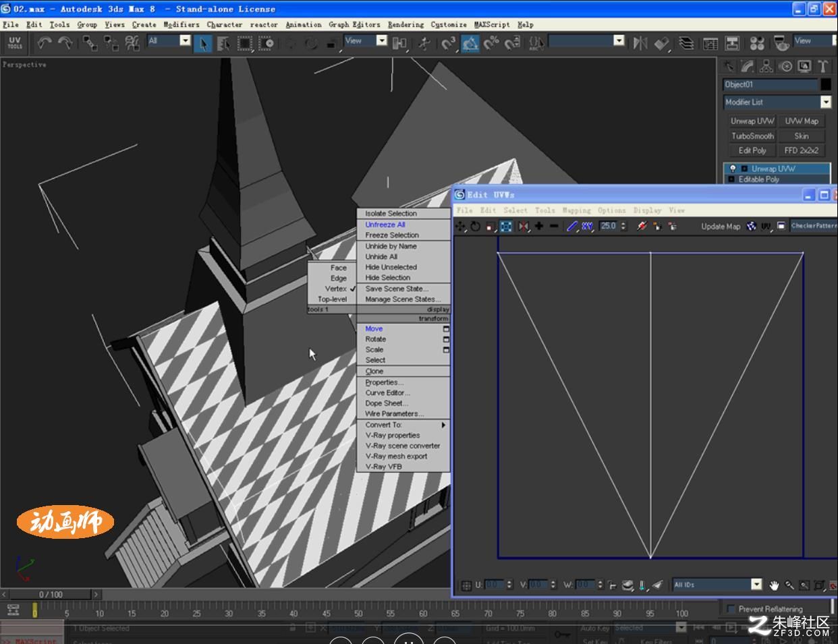Expand the Editable Poly stack entry
Screen dimensions: 838x644
tap(731, 179)
